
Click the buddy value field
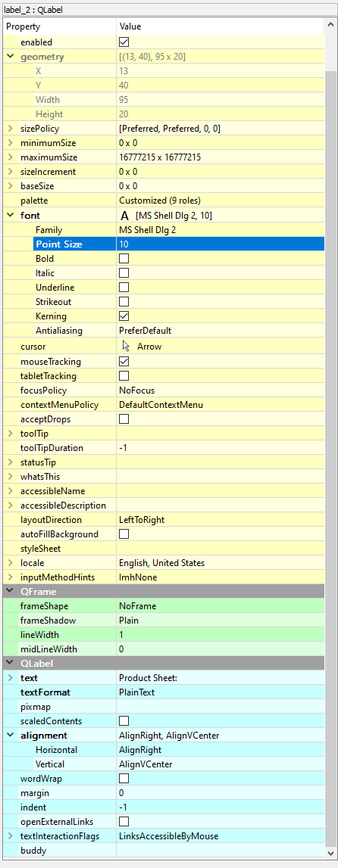(x=221, y=851)
